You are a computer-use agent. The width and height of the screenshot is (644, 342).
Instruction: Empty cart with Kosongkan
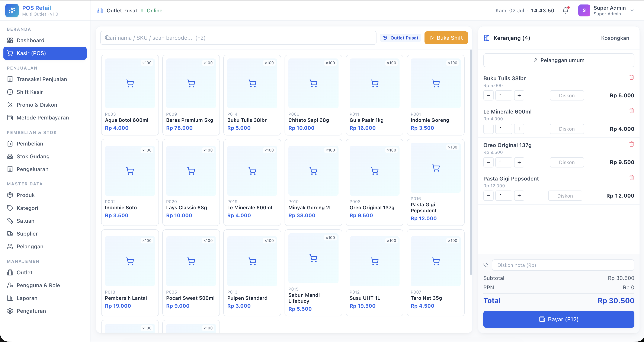tap(615, 38)
